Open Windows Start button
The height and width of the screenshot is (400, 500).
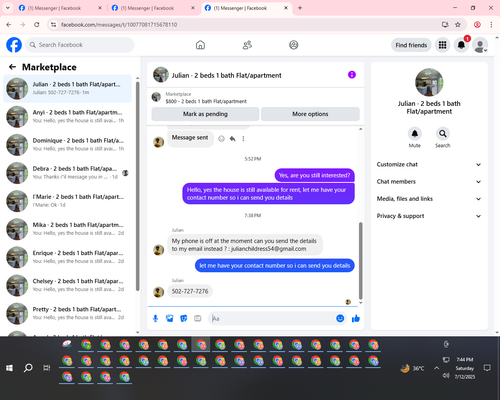click(9, 368)
